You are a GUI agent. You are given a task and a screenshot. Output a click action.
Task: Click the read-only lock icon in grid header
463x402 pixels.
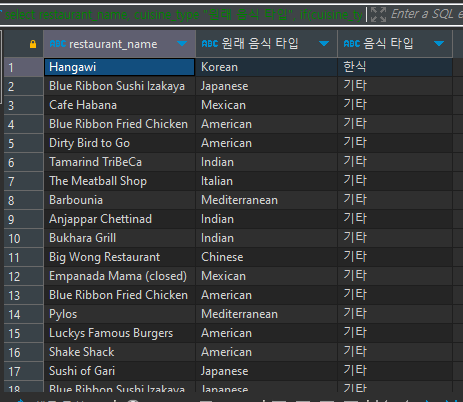[x=33, y=44]
